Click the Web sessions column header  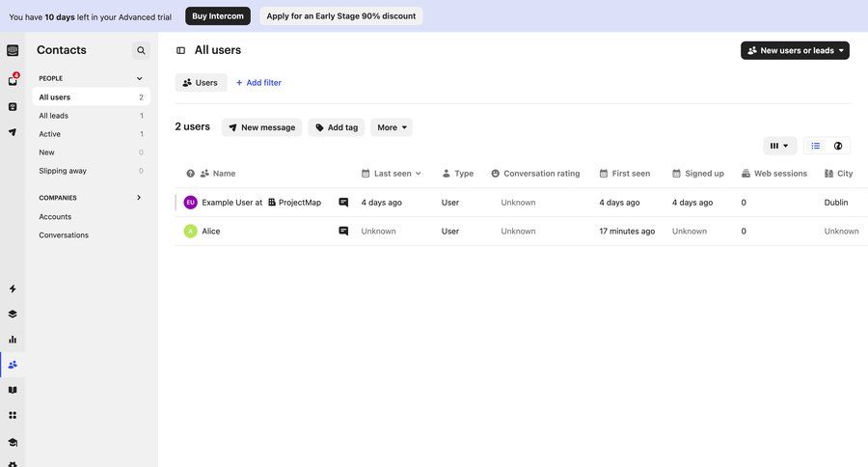[773, 174]
